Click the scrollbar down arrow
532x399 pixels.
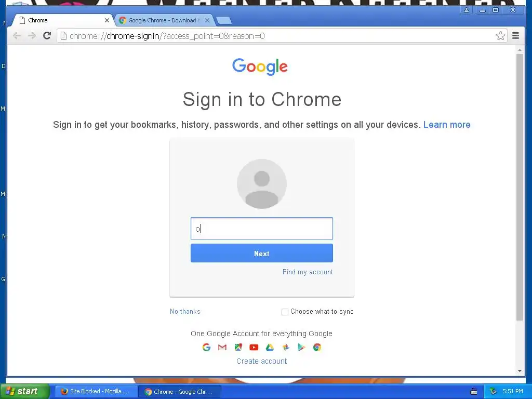pyautogui.click(x=520, y=371)
